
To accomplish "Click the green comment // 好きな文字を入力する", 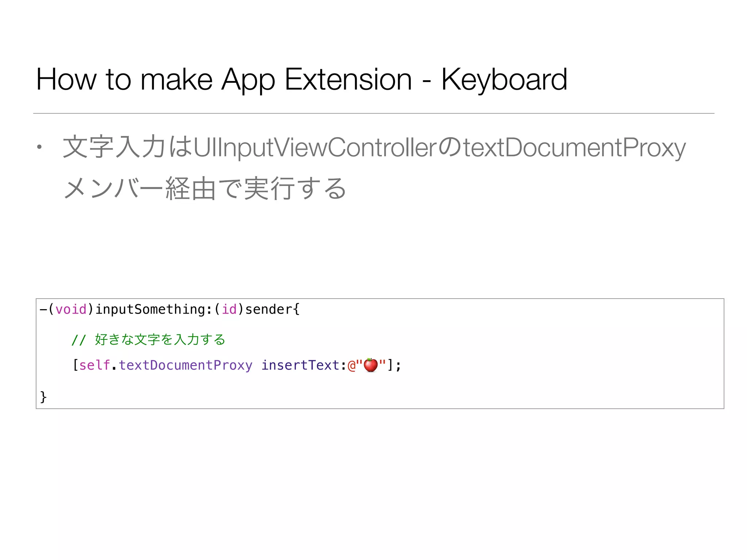I will (148, 339).
